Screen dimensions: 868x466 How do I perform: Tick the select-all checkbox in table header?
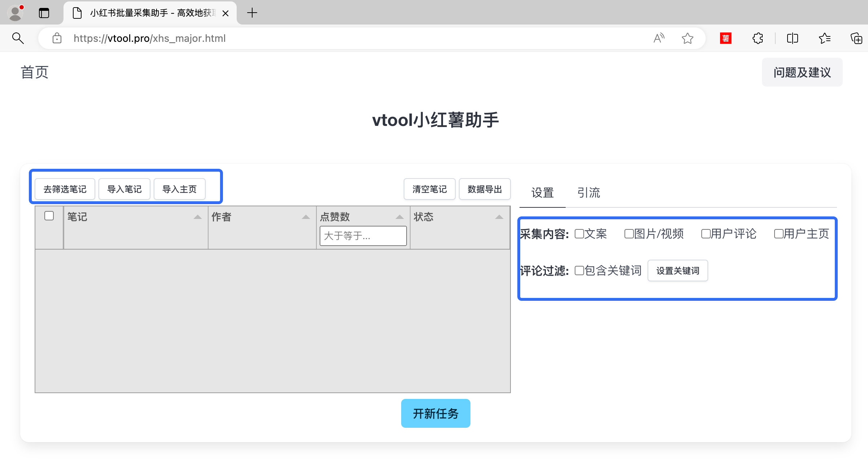(49, 216)
